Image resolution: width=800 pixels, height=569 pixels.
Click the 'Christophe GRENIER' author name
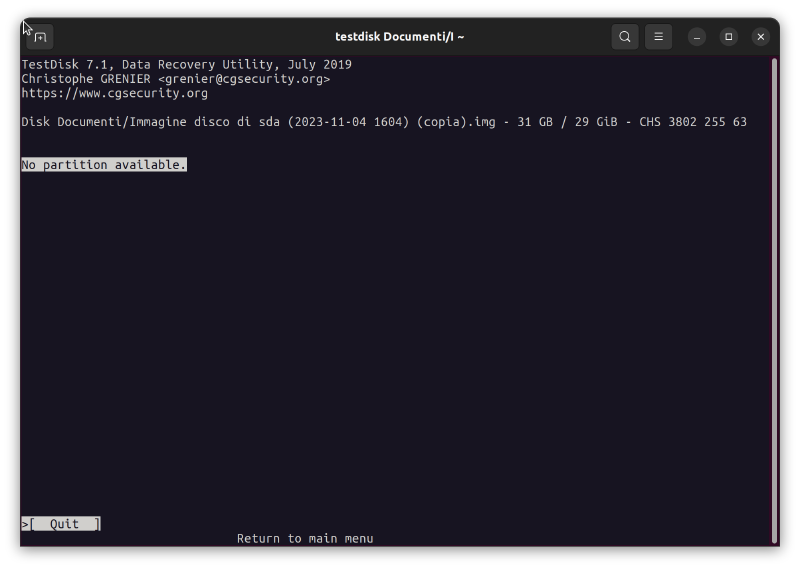[x=86, y=79]
